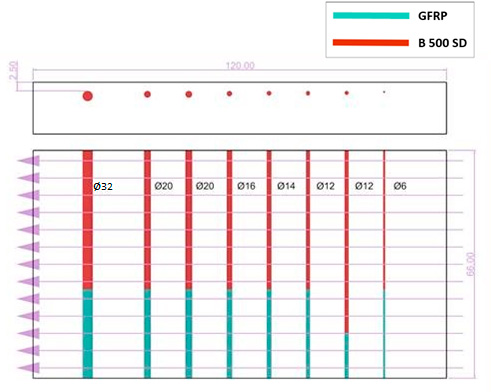The width and height of the screenshot is (491, 392).
Task: Click the bottommost purple support triangle
Action: 29,368
